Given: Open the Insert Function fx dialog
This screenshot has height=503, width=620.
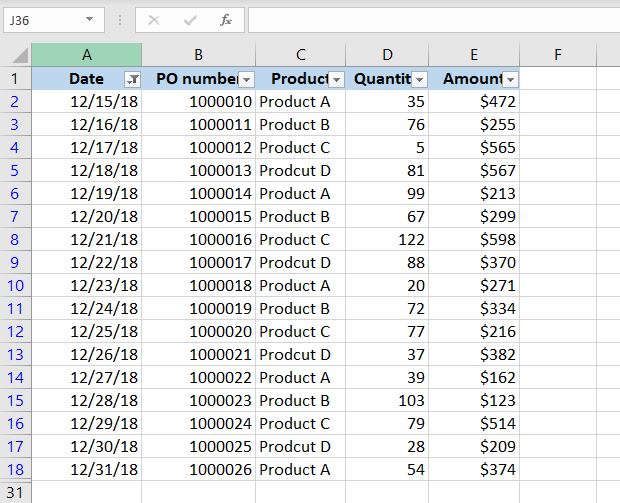Looking at the screenshot, I should (x=226, y=20).
